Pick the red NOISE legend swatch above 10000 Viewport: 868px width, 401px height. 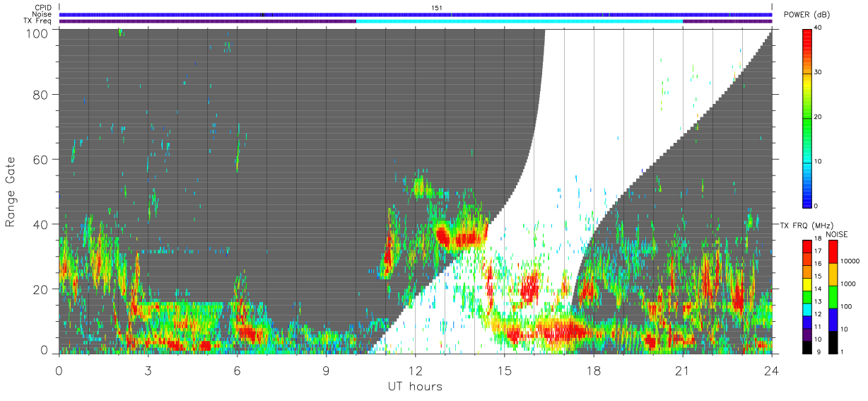click(833, 251)
